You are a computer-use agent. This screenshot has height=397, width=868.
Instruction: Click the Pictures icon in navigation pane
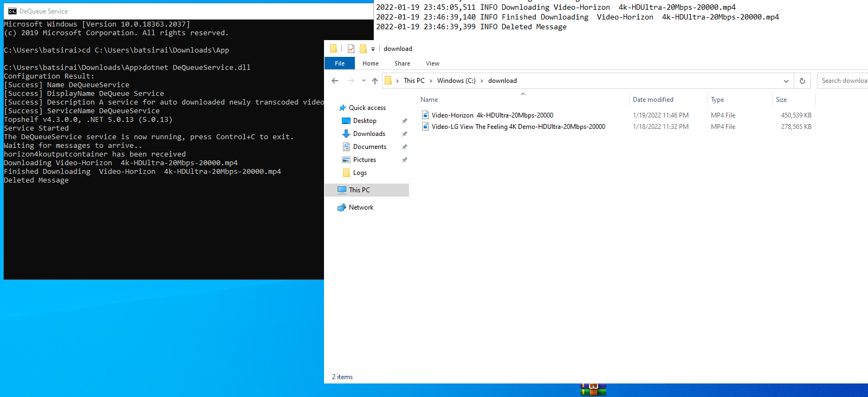pyautogui.click(x=346, y=160)
